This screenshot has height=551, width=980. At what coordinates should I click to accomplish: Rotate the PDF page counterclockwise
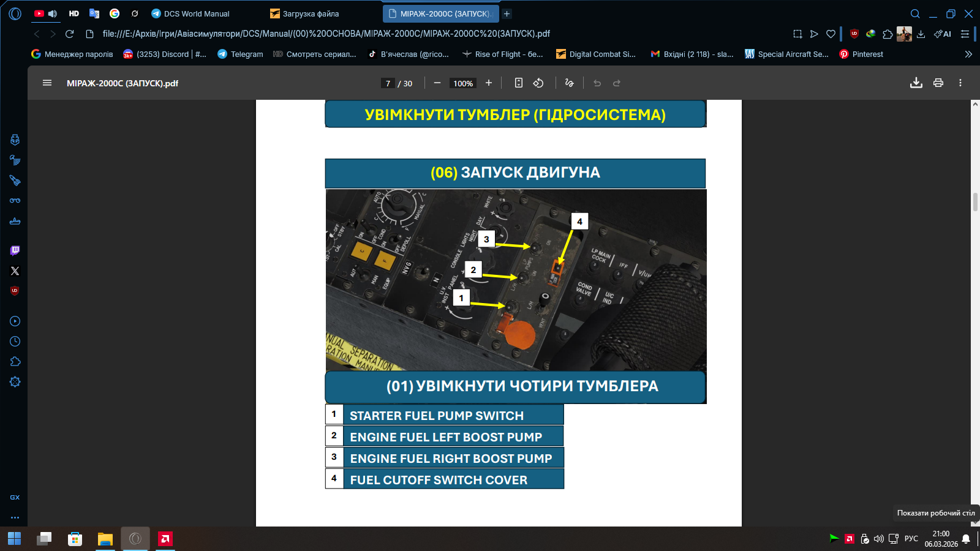[x=538, y=83]
